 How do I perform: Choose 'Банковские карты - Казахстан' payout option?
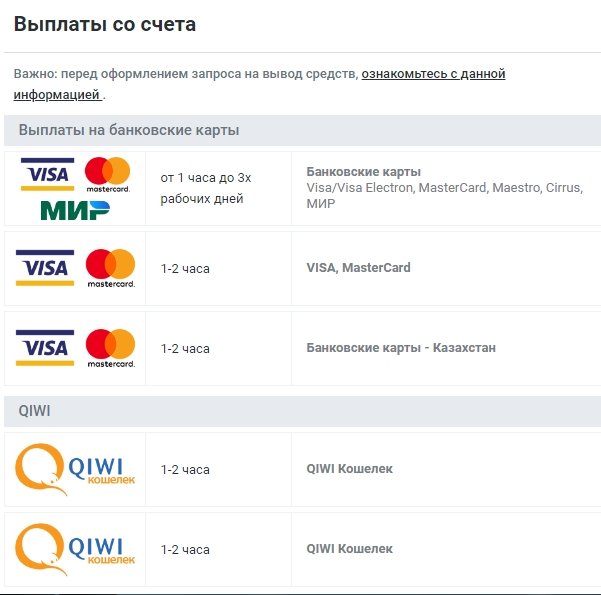(x=400, y=348)
